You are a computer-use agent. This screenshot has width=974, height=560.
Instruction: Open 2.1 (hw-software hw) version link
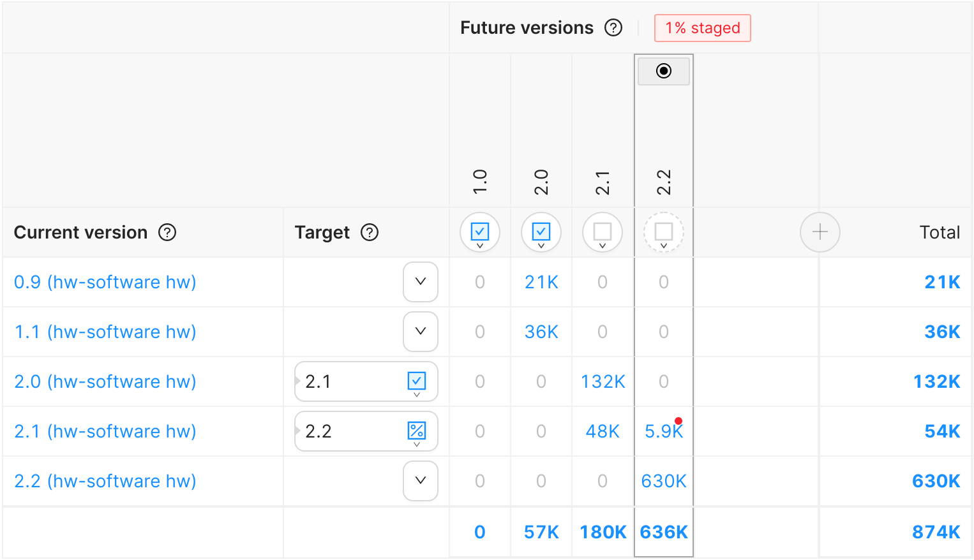coord(105,431)
